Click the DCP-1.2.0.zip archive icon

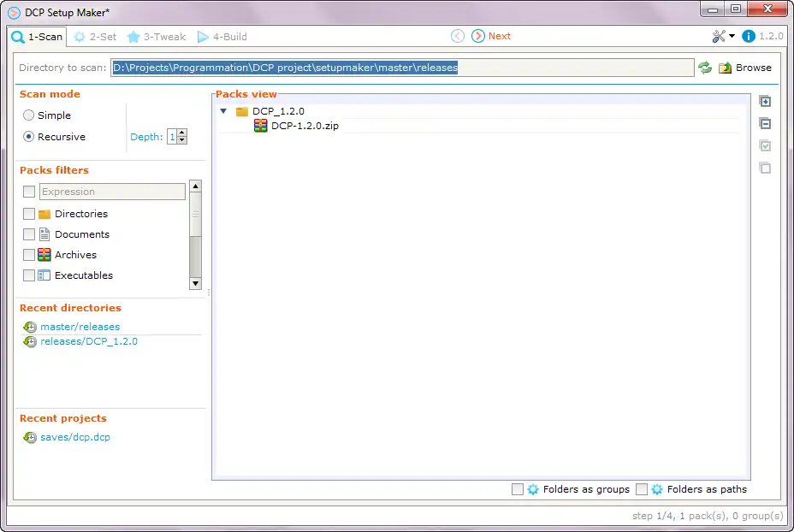pos(260,126)
